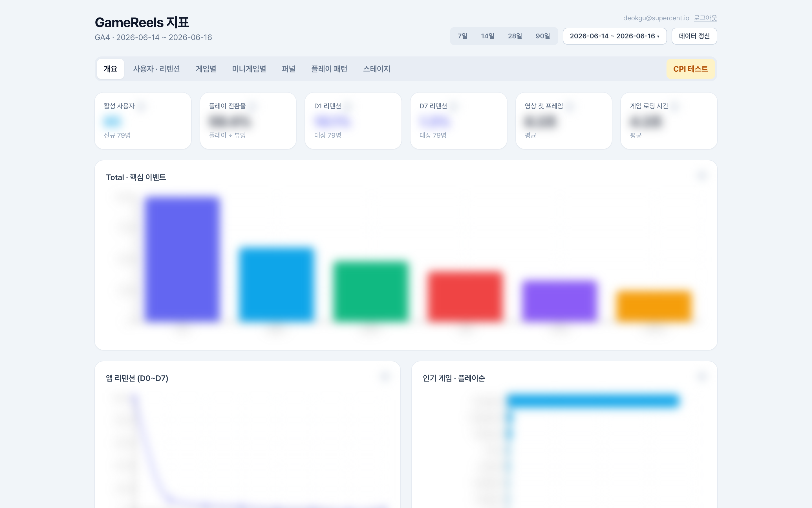The height and width of the screenshot is (508, 812).
Task: Open the 플레이 패턴 tab
Action: point(329,69)
